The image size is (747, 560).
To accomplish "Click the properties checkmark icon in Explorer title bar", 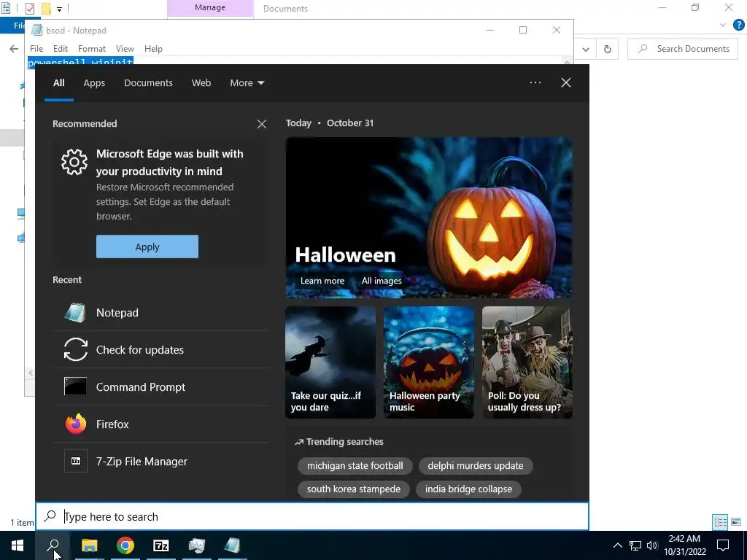I will tap(29, 9).
